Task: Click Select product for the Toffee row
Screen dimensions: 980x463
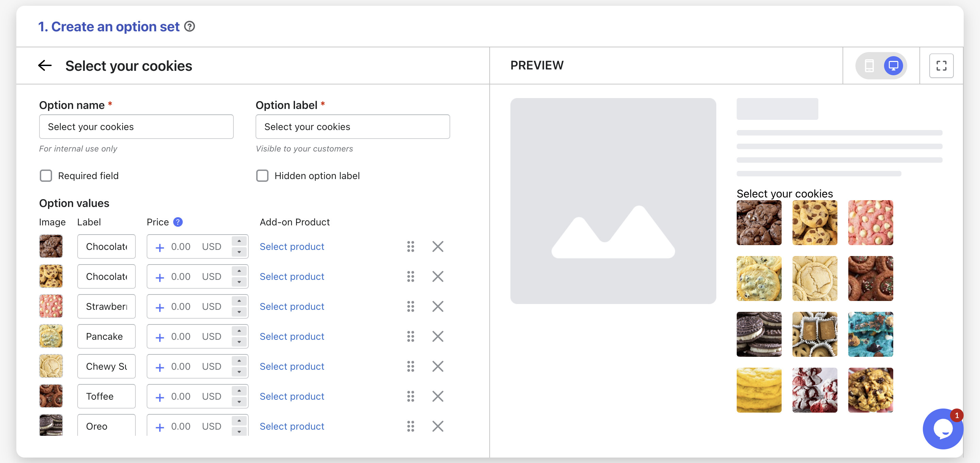Action: click(x=292, y=396)
